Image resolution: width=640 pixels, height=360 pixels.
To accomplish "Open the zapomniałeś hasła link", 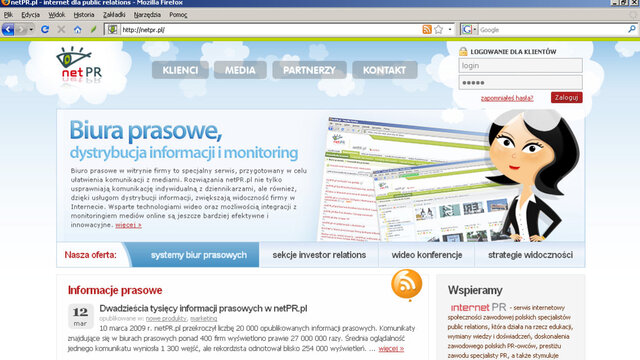I will tap(507, 98).
